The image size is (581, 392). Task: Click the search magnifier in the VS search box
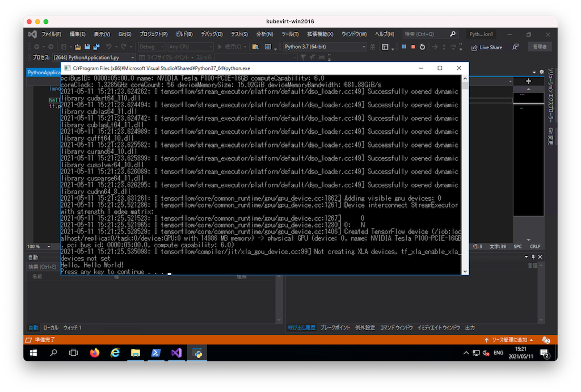(452, 34)
